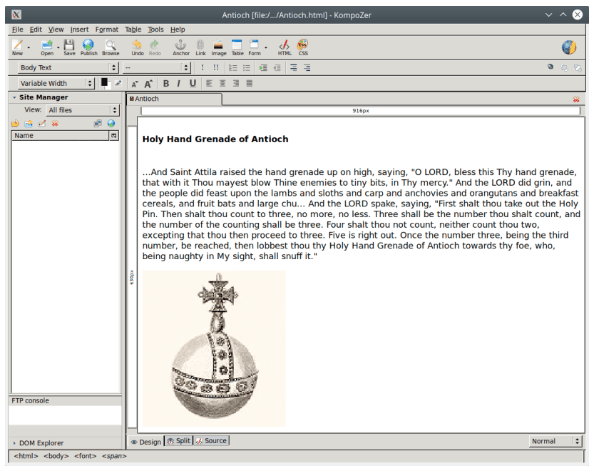
Task: Open the Table menu
Action: click(133, 29)
